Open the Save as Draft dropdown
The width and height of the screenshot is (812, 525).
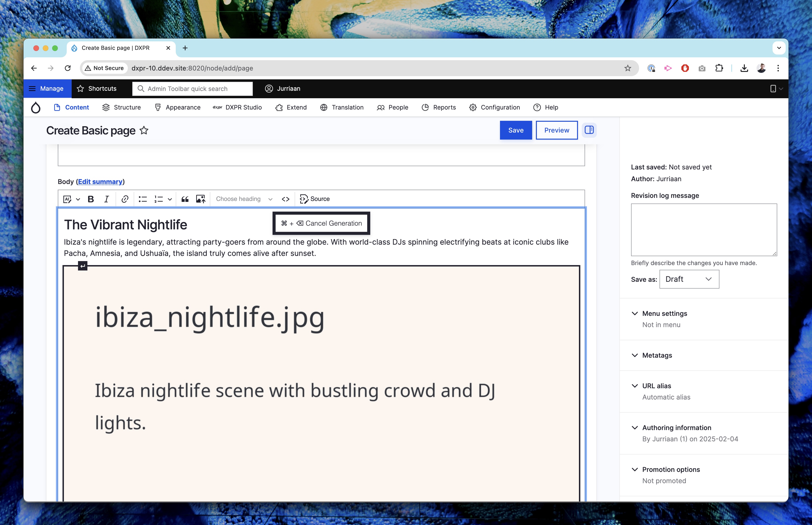(x=689, y=279)
